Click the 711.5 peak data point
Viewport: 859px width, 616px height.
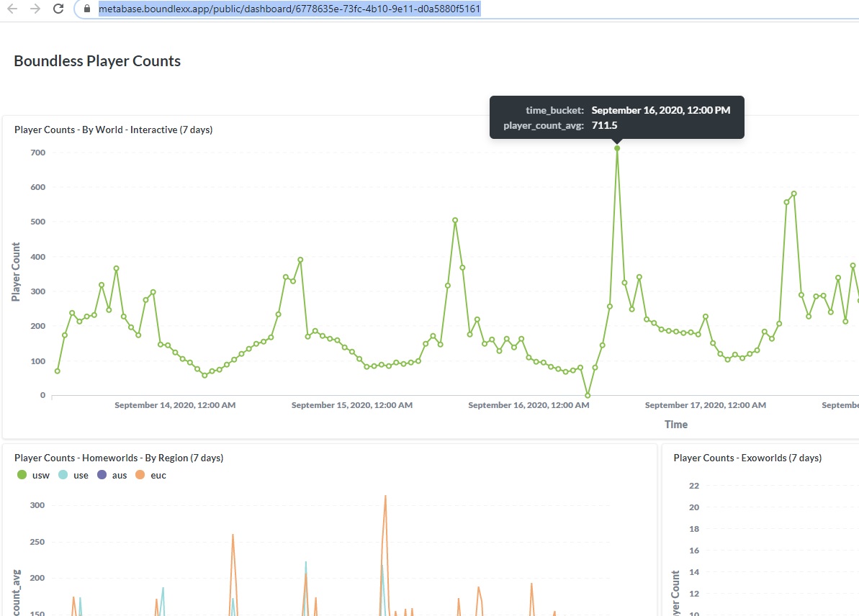(617, 148)
